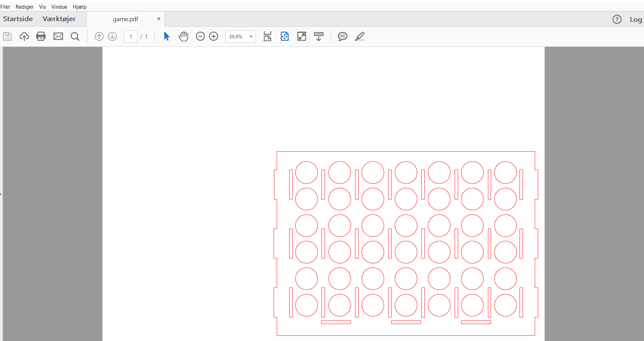Go to next page arrow

[x=112, y=36]
